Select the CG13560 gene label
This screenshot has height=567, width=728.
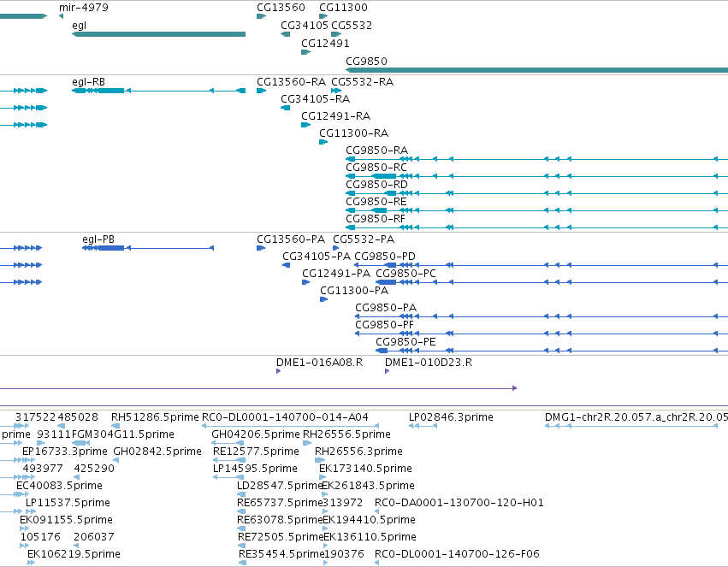[281, 8]
